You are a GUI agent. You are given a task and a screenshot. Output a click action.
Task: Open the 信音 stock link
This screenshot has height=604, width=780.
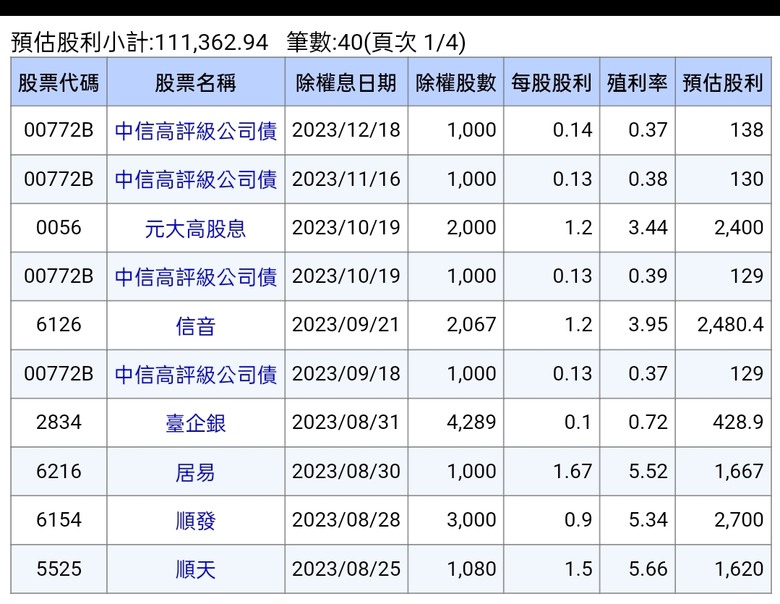pyautogui.click(x=195, y=325)
